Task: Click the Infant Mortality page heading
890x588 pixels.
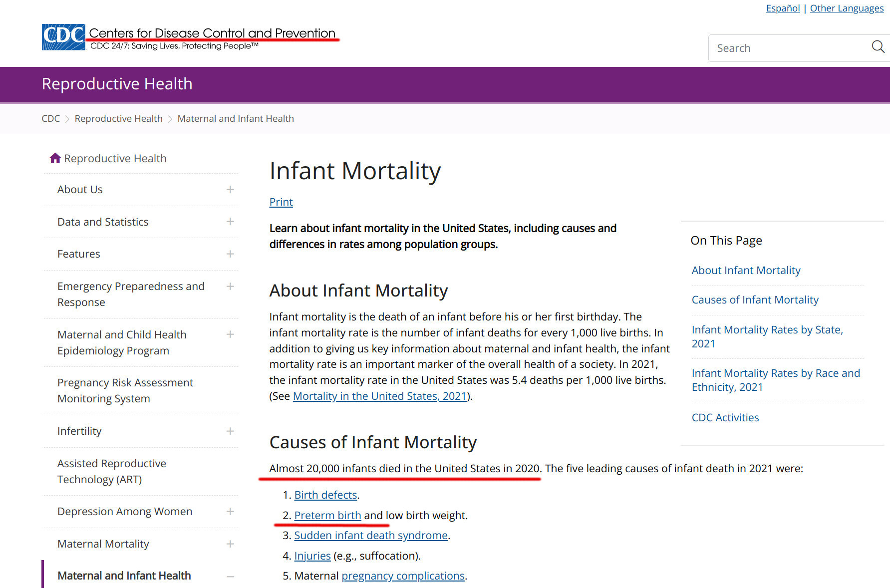Action: tap(355, 171)
